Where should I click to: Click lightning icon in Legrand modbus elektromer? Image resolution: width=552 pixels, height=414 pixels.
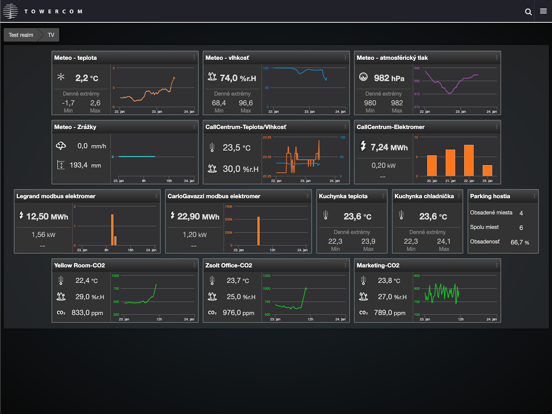coord(21,215)
